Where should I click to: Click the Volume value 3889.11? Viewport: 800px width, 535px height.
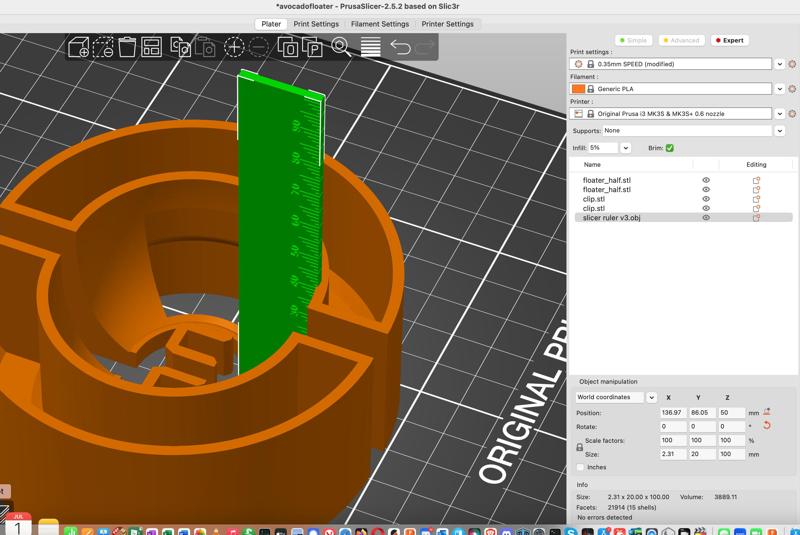[x=725, y=497]
